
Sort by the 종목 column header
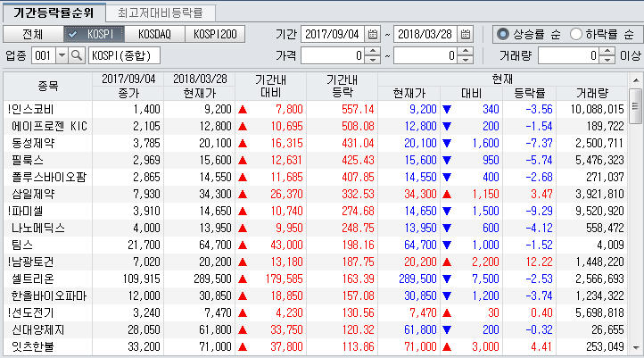48,86
